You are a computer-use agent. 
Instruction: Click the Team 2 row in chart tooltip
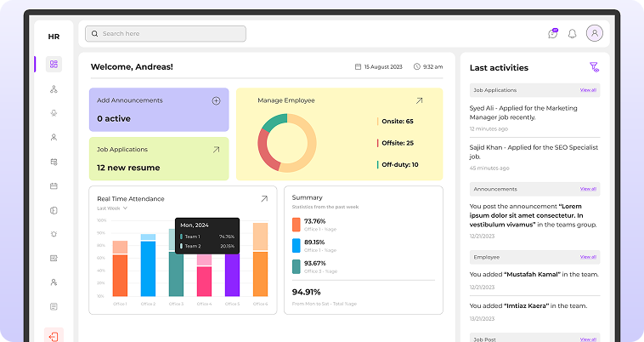[x=207, y=246]
